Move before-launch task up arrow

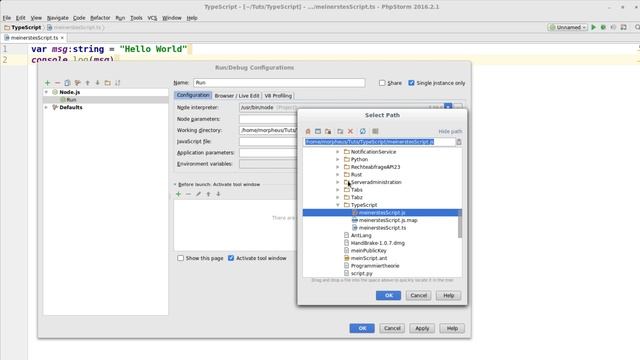tap(208, 194)
